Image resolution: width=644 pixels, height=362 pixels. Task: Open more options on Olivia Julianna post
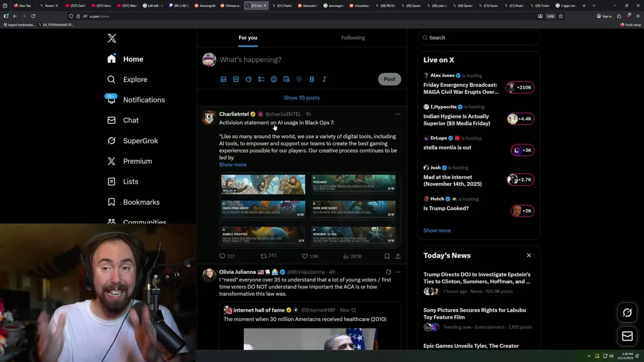coord(398,272)
